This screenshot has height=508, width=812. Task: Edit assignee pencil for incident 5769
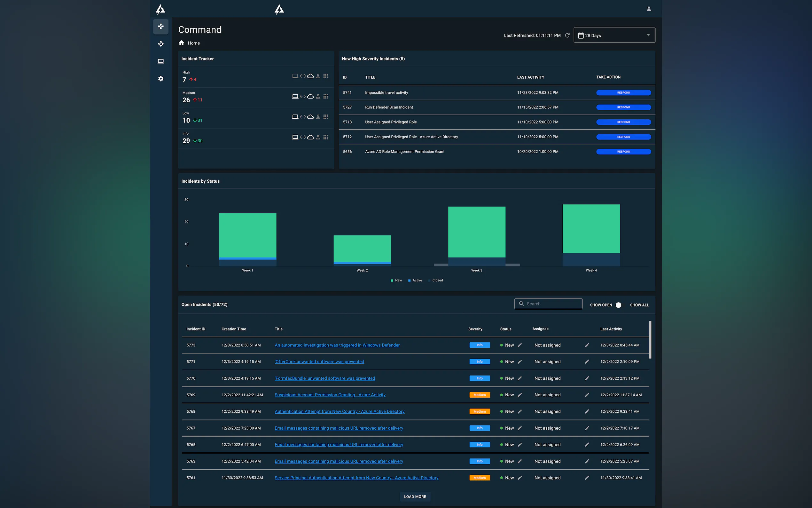pyautogui.click(x=587, y=395)
